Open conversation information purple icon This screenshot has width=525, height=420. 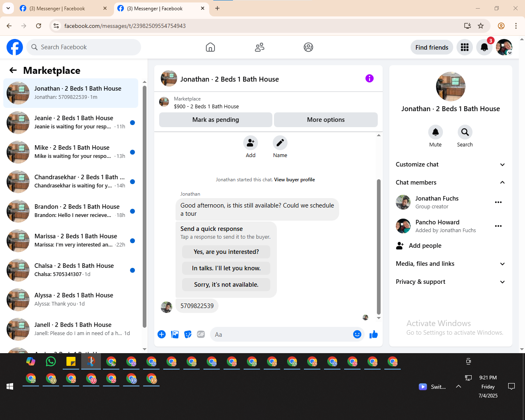pyautogui.click(x=370, y=78)
